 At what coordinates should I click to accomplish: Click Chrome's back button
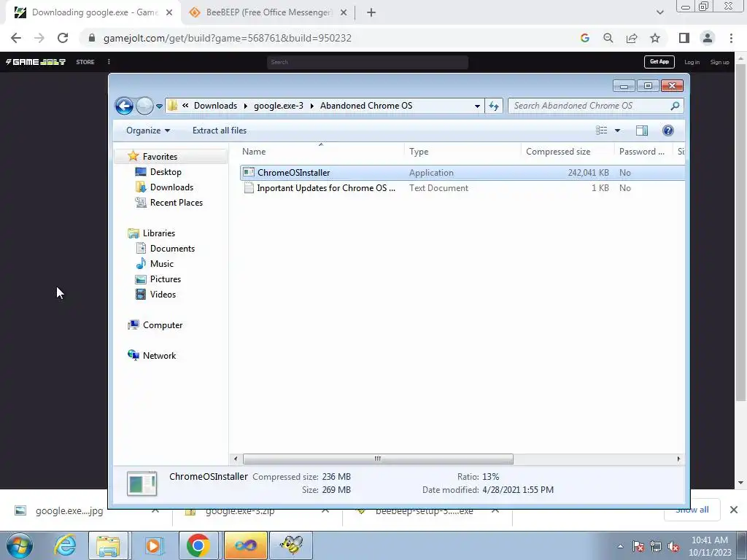[x=16, y=38]
